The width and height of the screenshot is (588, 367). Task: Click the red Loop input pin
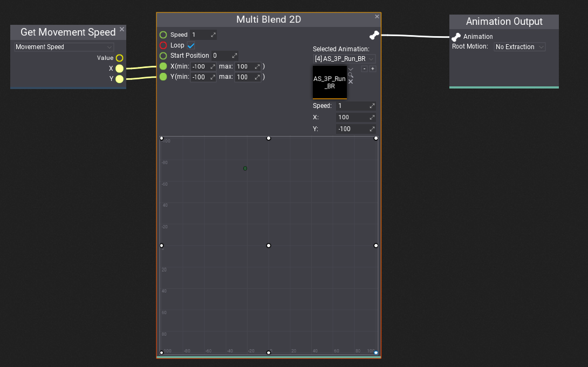[163, 45]
